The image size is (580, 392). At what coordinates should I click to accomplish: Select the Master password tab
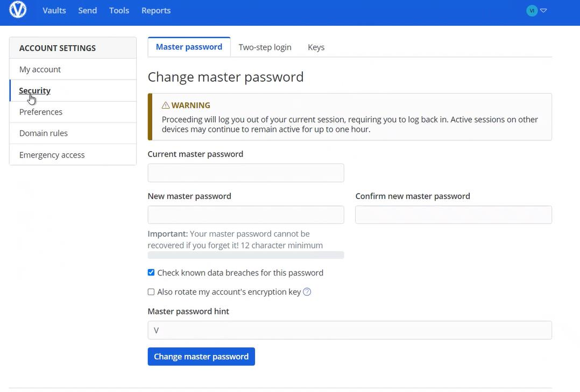tap(189, 47)
